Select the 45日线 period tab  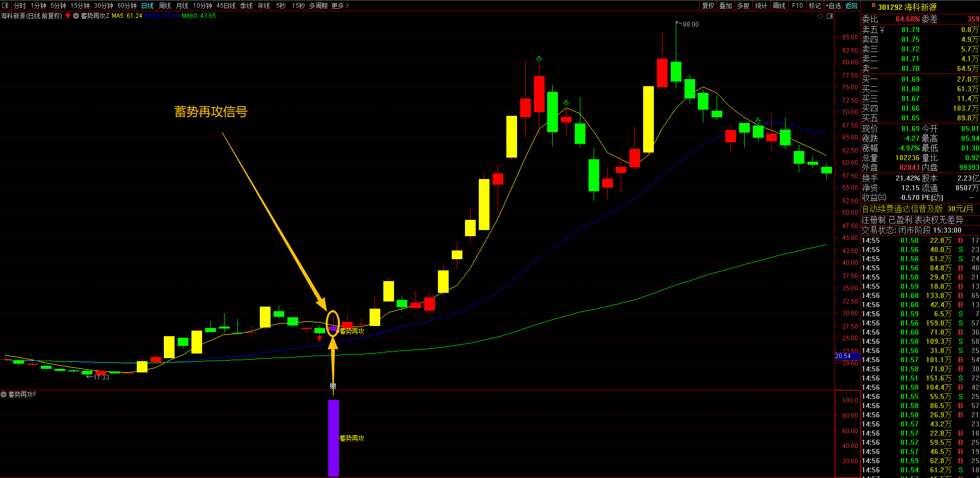coord(226,6)
